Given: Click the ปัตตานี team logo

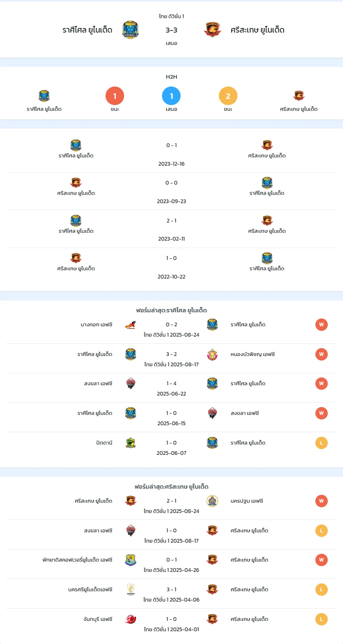Looking at the screenshot, I should (131, 443).
